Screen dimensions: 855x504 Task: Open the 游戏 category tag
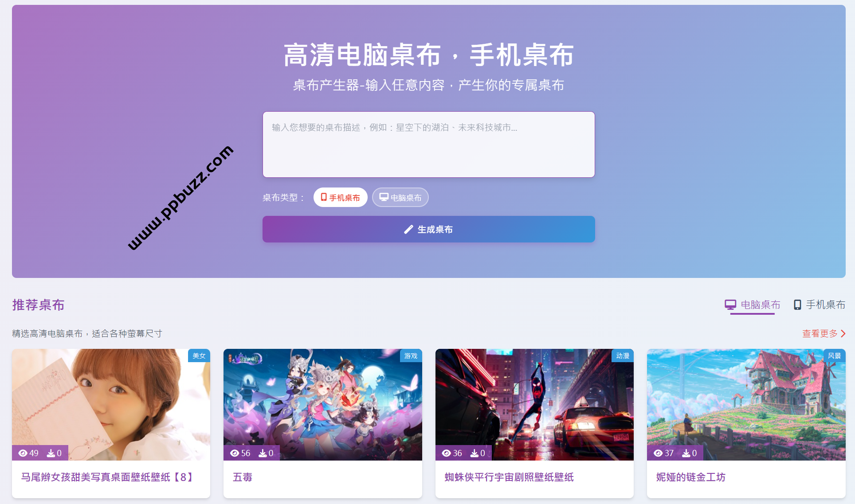point(411,356)
